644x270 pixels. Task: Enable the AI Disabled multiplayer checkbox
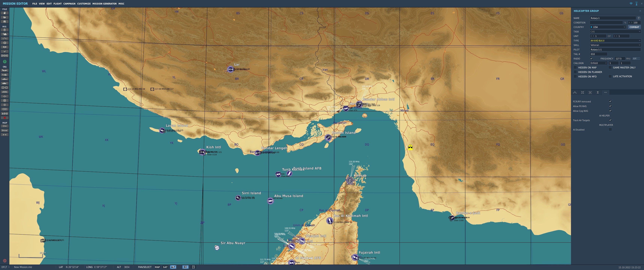click(610, 130)
